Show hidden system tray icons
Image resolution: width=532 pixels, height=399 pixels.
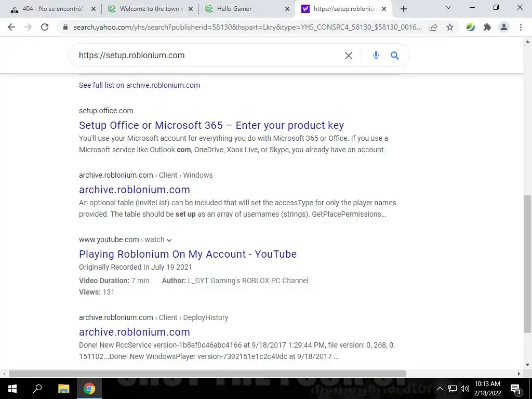tap(440, 389)
